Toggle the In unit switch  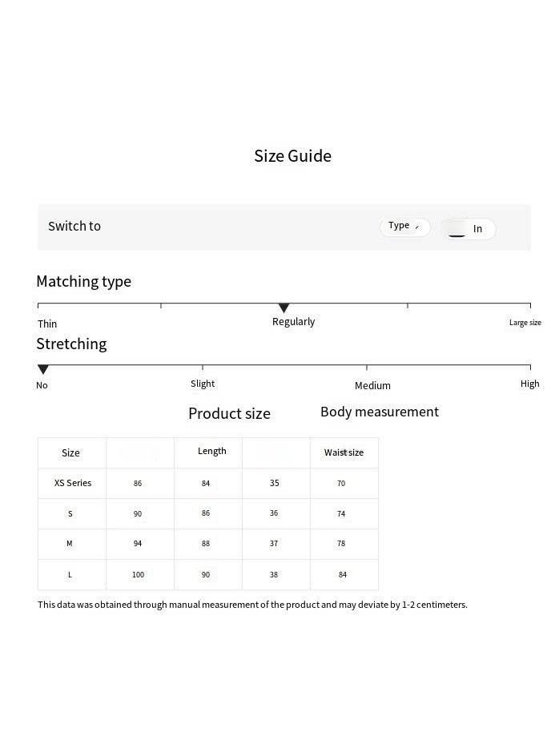(469, 229)
